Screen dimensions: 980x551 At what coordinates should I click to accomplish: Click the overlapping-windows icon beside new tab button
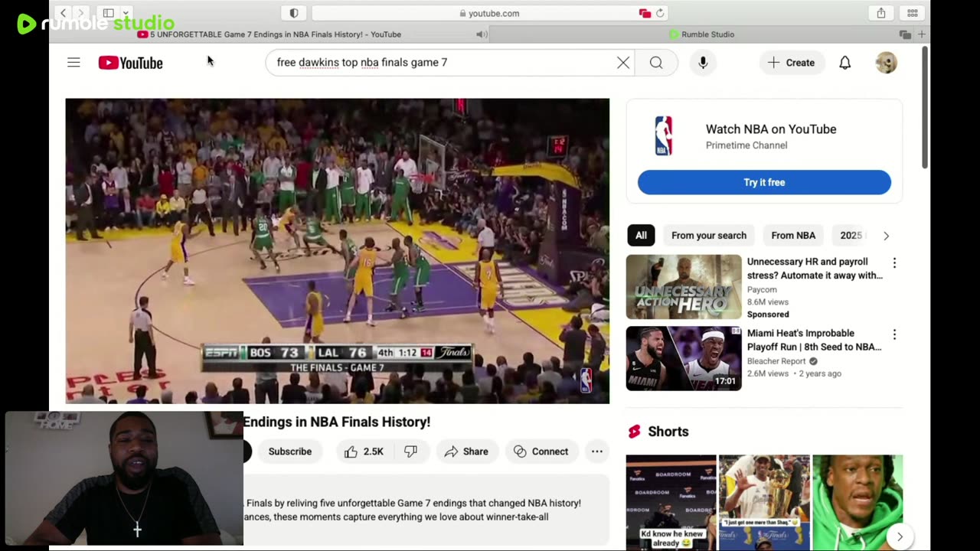[x=906, y=34]
